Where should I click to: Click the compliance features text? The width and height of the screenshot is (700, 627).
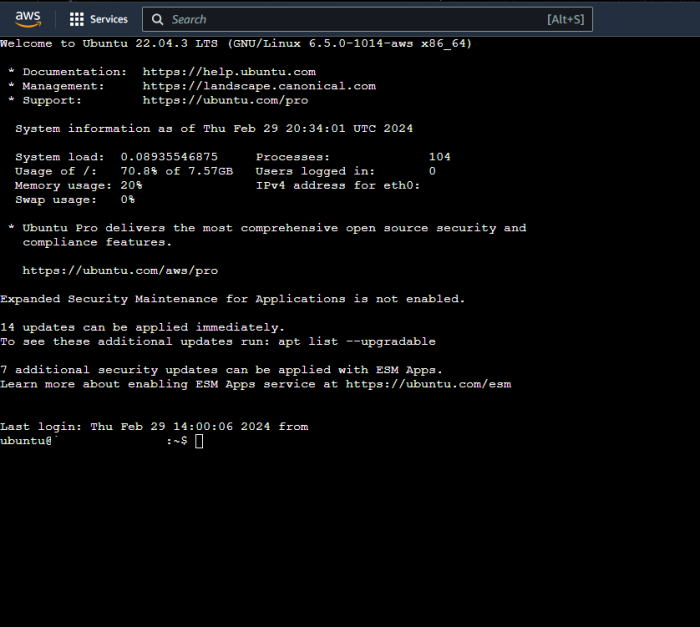(97, 242)
